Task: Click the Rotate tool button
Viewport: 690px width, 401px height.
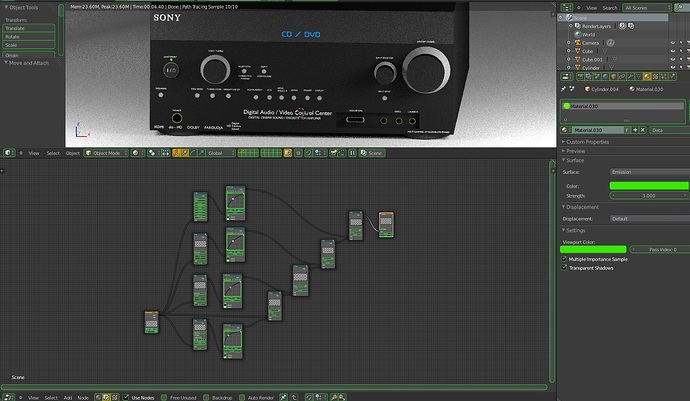Action: 29,37
